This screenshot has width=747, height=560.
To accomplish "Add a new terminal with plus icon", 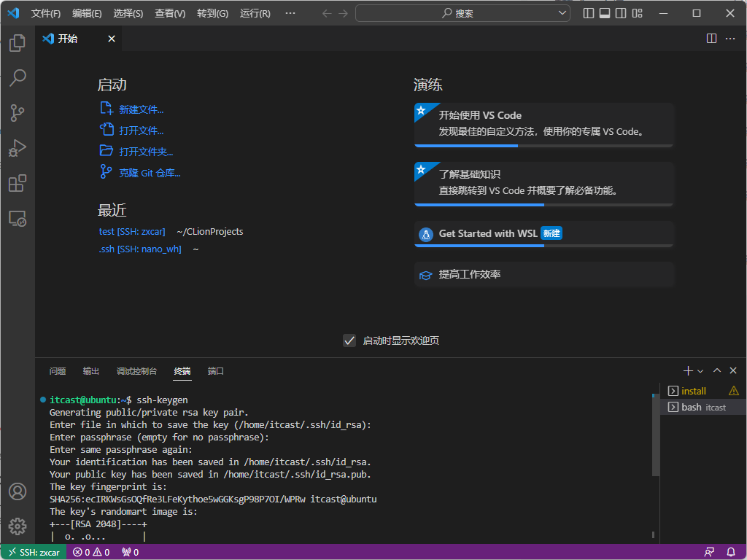I will 687,370.
